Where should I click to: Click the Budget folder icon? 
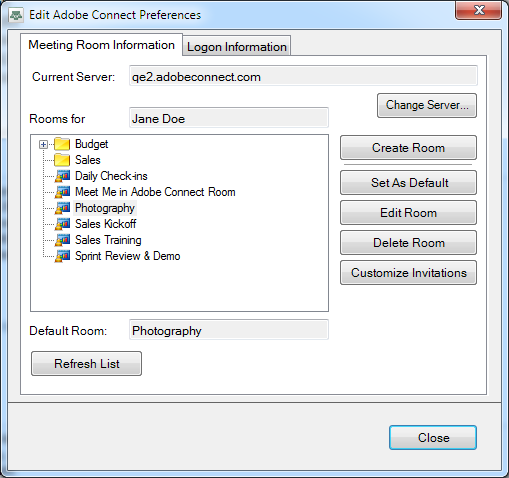pyautogui.click(x=62, y=144)
